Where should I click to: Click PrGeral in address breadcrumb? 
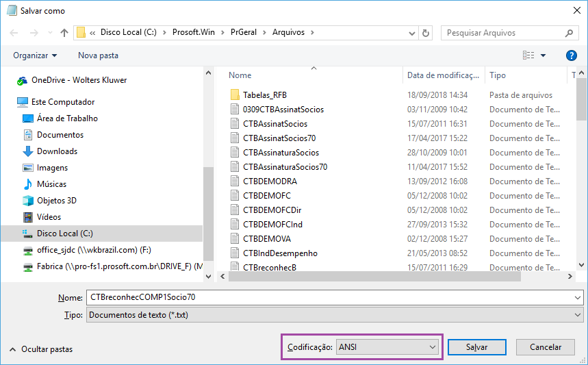(x=244, y=33)
